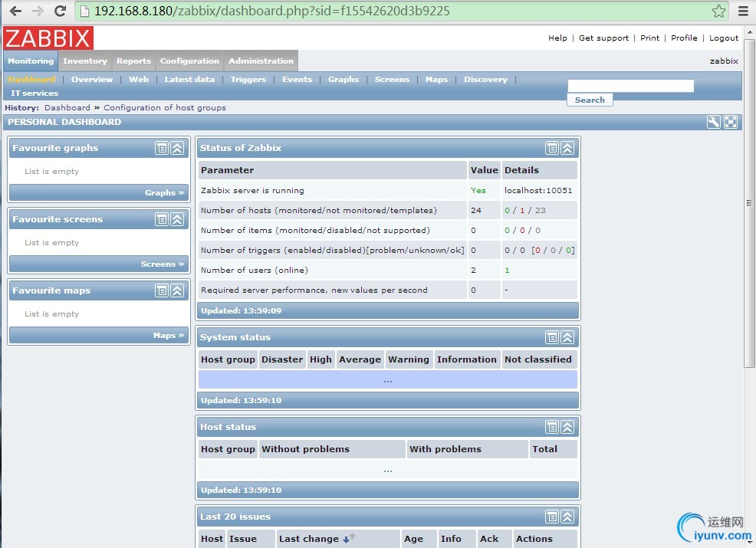The width and height of the screenshot is (756, 548).
Task: Open Status of Zabbix widget menu icon
Action: tap(551, 148)
